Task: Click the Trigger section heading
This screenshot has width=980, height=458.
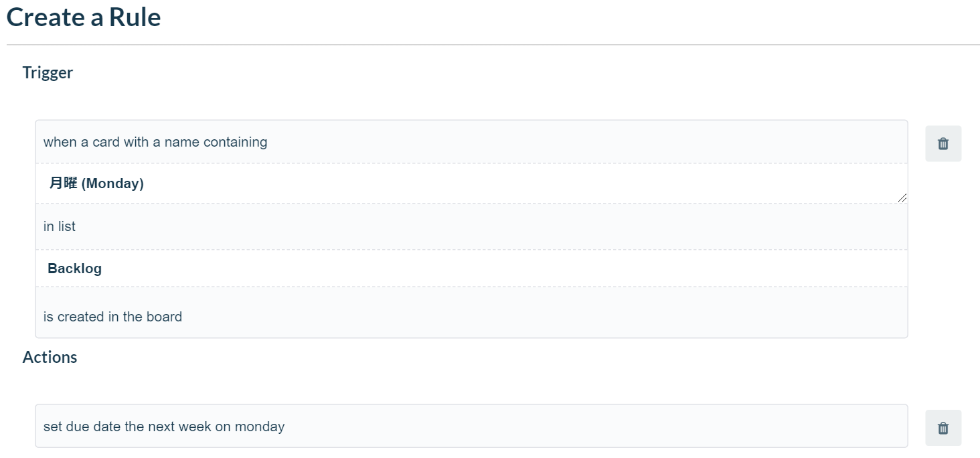Action: (x=48, y=72)
